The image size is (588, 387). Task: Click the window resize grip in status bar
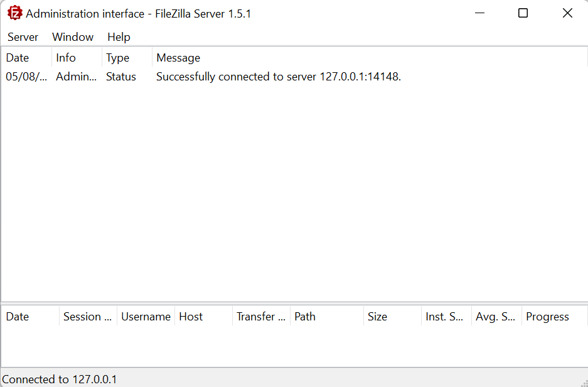click(x=584, y=383)
